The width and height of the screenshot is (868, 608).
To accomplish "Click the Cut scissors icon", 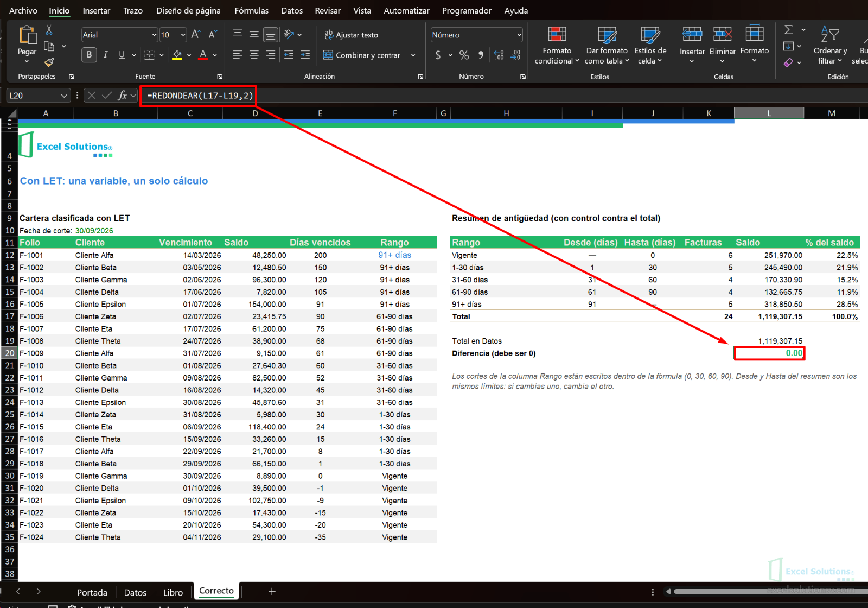I will click(x=49, y=30).
